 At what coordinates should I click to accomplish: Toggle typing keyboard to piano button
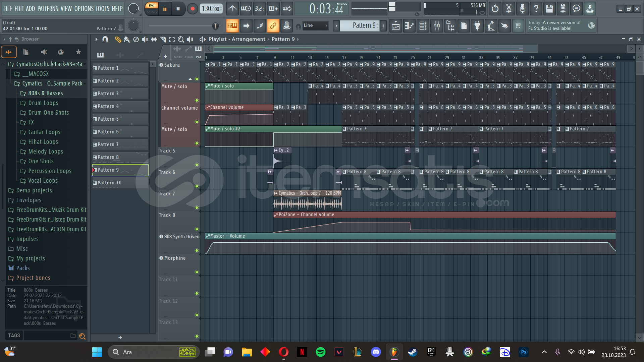point(232,25)
